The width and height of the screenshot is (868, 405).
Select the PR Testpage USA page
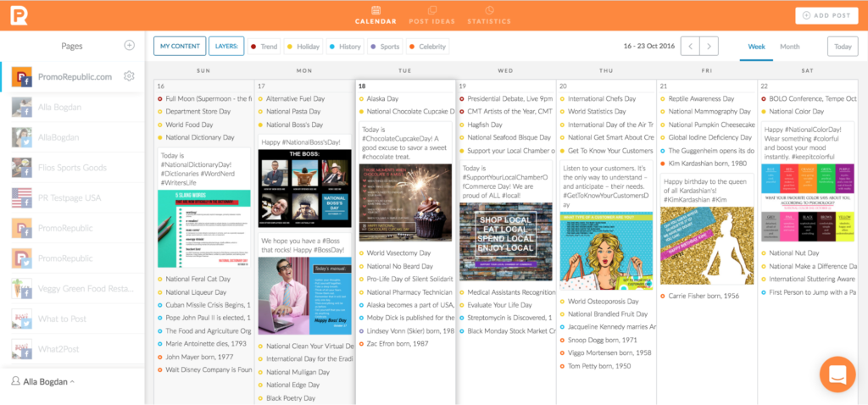click(72, 198)
